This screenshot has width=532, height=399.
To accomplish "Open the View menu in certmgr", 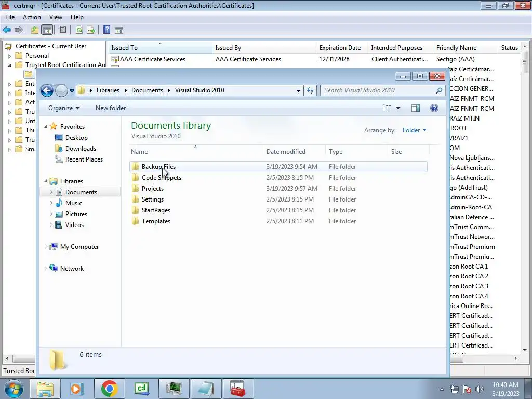I will (x=56, y=17).
